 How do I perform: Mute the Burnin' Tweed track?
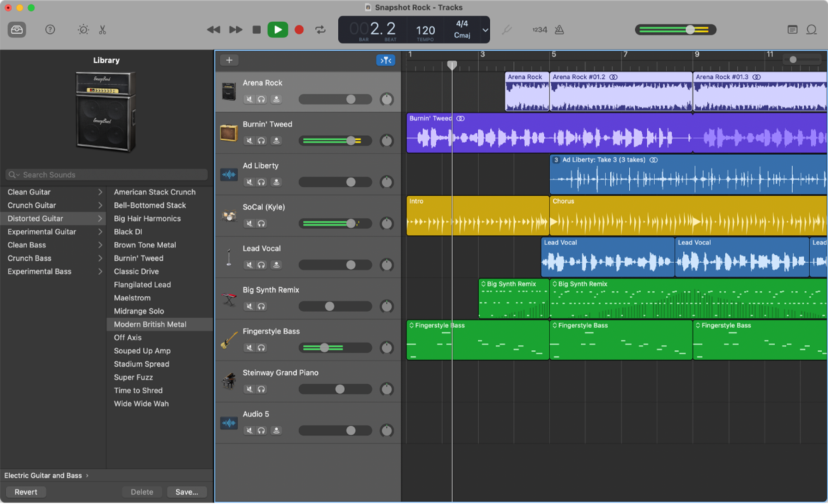249,141
